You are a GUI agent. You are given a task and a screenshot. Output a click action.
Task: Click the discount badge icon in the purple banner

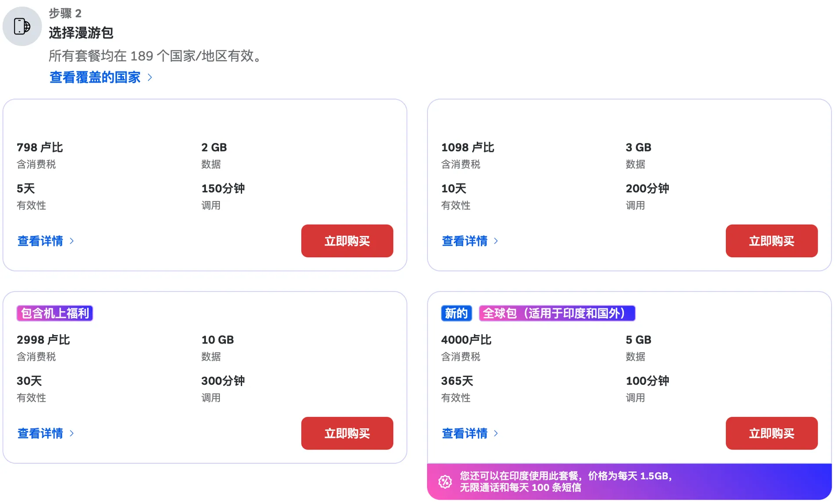(445, 481)
